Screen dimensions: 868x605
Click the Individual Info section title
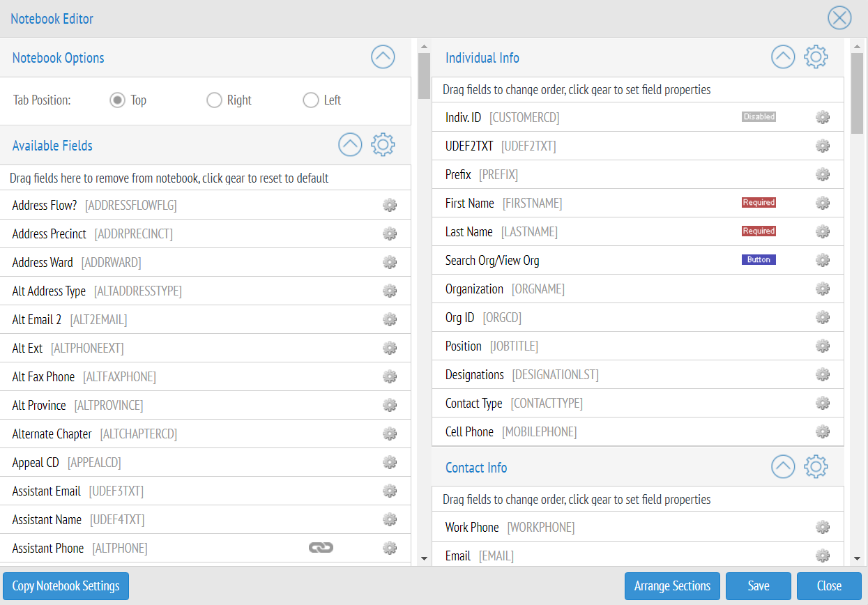(482, 58)
